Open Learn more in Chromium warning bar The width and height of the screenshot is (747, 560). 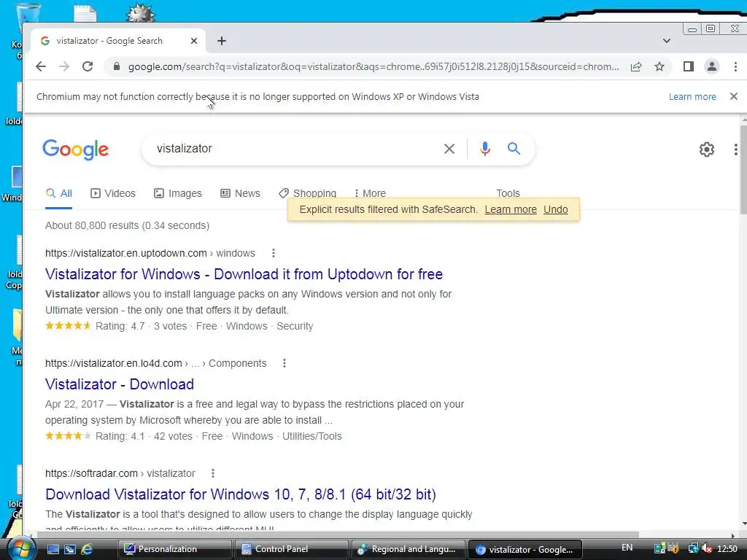click(692, 97)
